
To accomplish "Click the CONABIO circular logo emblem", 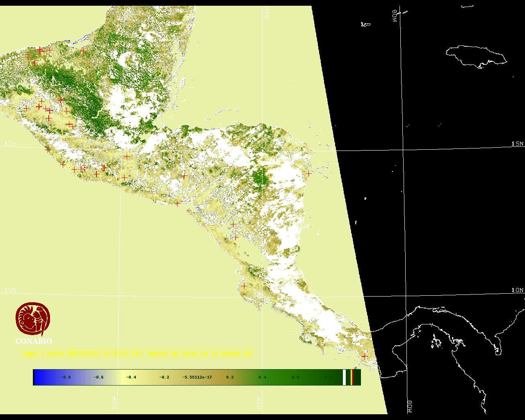I will point(33,319).
